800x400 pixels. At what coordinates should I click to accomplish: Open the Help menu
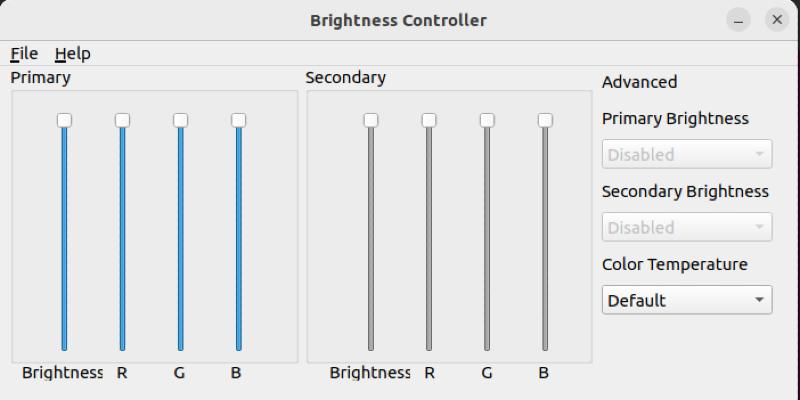pyautogui.click(x=72, y=53)
